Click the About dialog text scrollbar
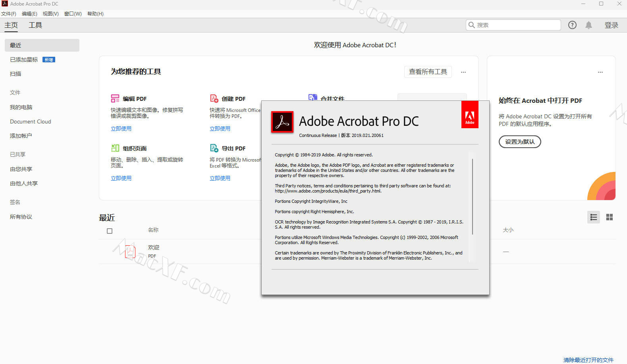627x364 pixels. pyautogui.click(x=472, y=196)
